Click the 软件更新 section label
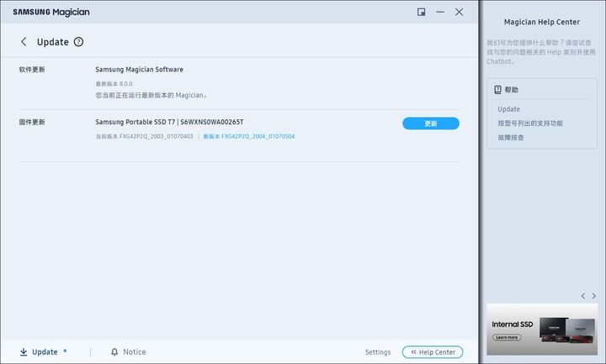606x364 pixels. tap(32, 70)
